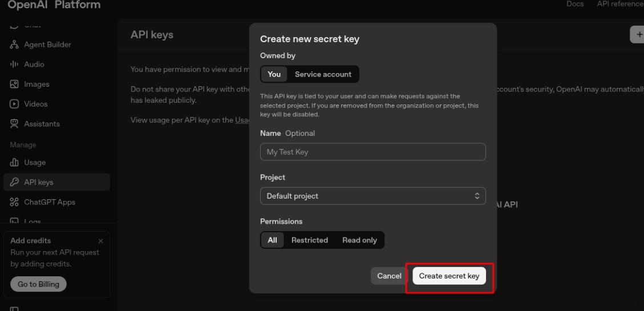
Task: Select 'You' as key owner
Action: (x=274, y=74)
